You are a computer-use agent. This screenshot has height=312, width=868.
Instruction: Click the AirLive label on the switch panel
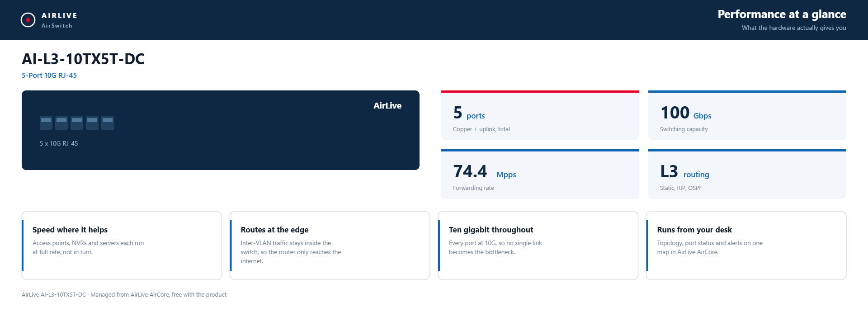[x=387, y=105]
